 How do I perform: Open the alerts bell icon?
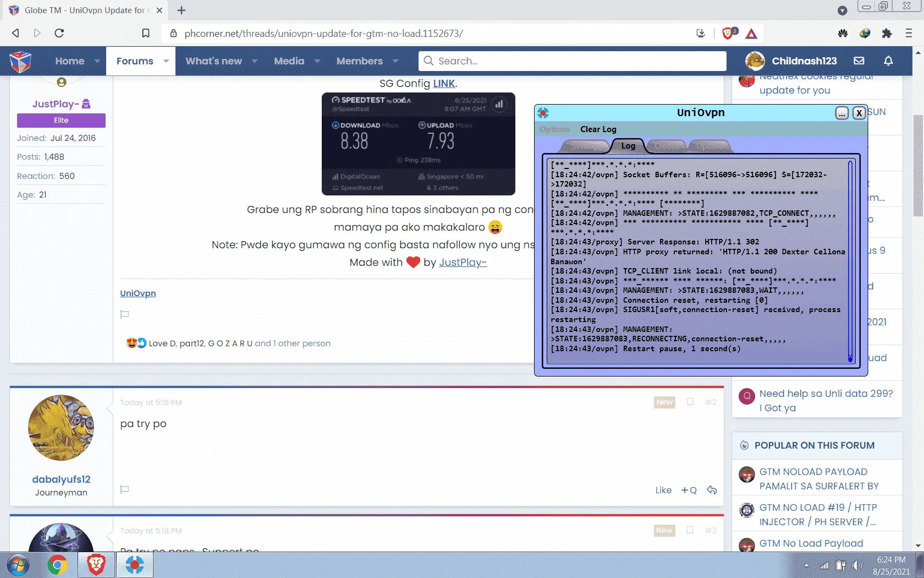888,61
